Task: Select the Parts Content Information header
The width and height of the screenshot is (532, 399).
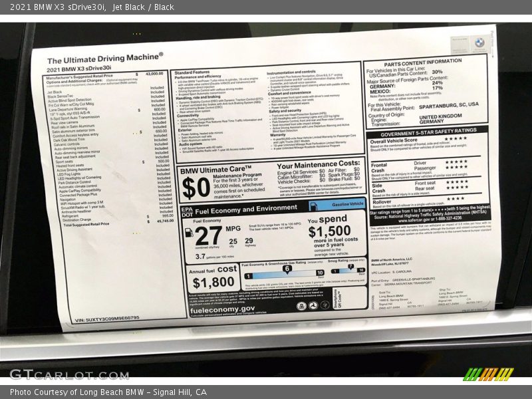Action: coord(422,63)
